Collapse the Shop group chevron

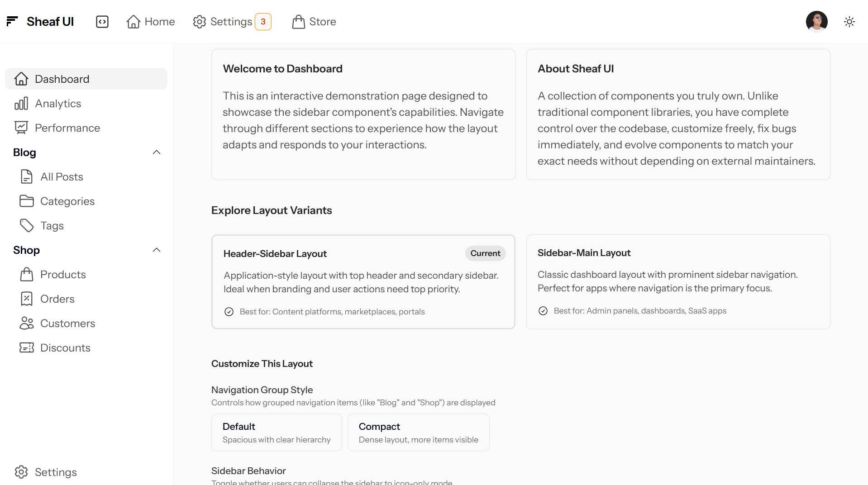point(157,250)
